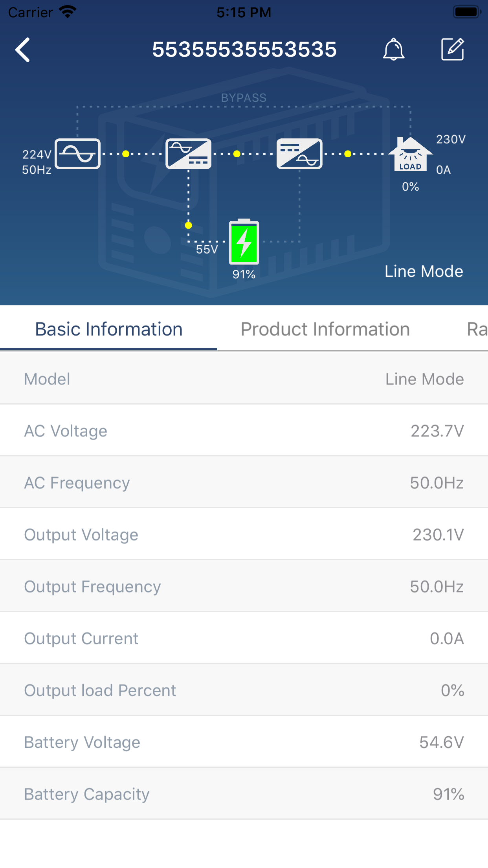
Task: Switch to the Product Information tab
Action: tap(325, 329)
